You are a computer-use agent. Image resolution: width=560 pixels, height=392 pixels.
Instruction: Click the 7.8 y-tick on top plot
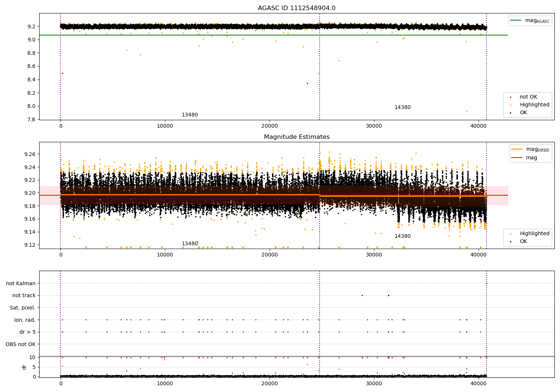coord(31,119)
